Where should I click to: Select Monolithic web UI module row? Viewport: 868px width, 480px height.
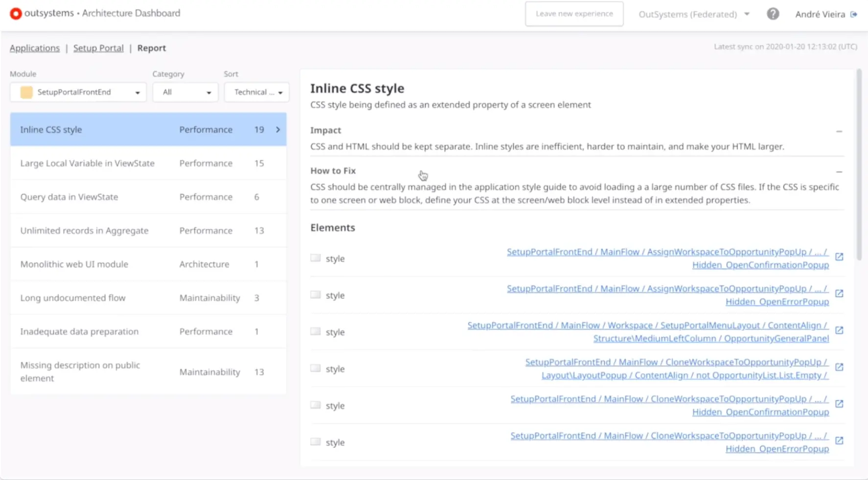(148, 264)
